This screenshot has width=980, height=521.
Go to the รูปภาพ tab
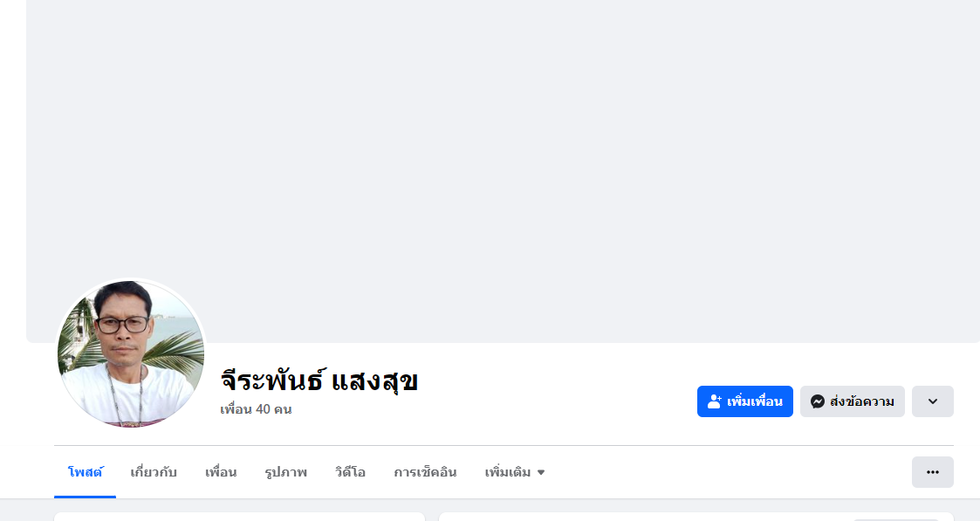click(x=285, y=472)
